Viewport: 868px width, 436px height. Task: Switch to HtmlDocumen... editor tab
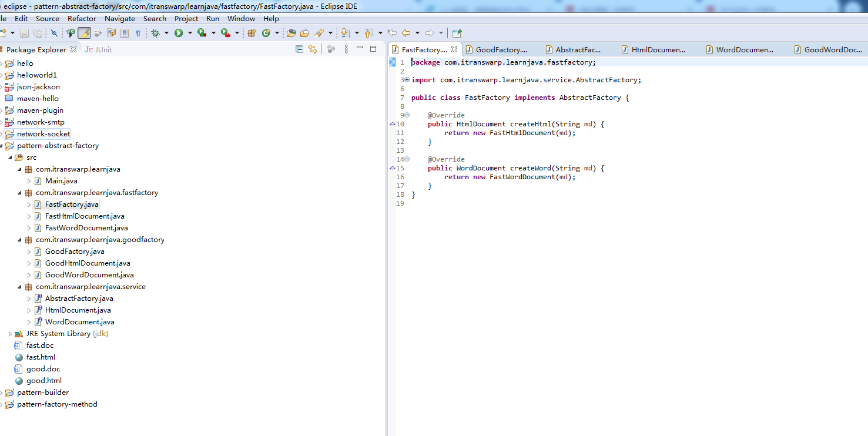653,50
